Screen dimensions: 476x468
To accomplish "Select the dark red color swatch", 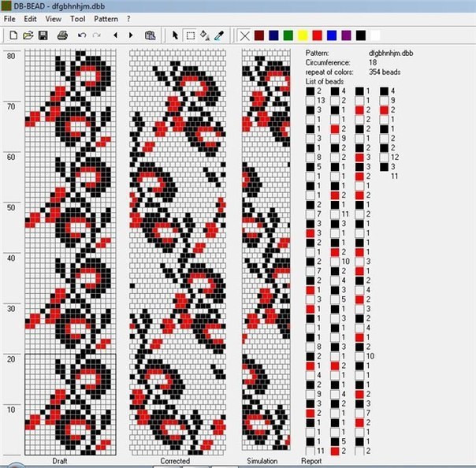I will coord(259,35).
